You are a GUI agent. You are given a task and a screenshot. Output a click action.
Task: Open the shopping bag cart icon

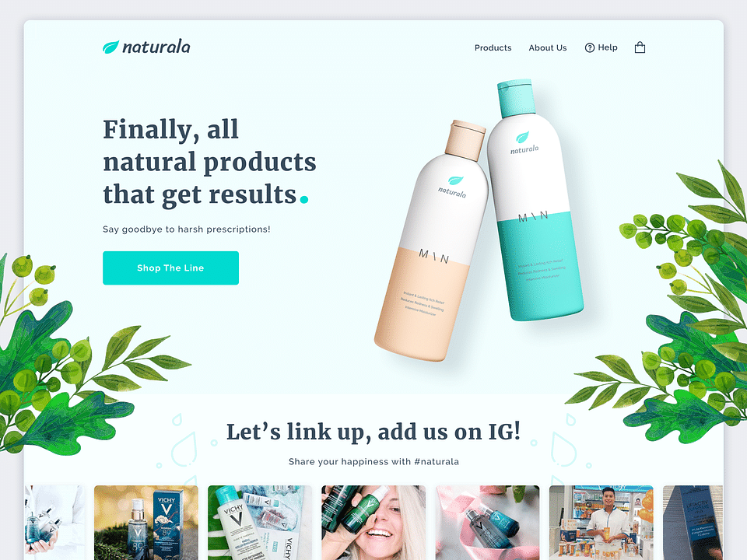[x=640, y=47]
